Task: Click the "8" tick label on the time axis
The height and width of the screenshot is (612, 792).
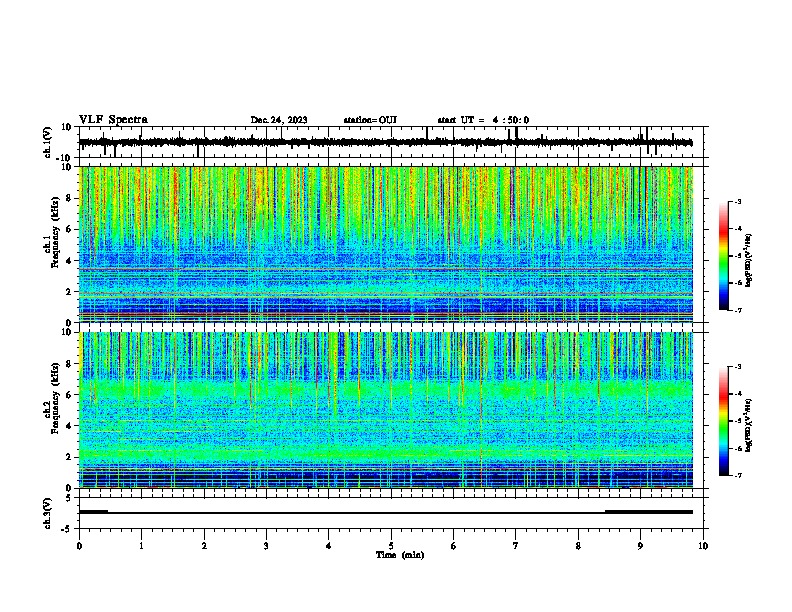Action: [x=578, y=546]
